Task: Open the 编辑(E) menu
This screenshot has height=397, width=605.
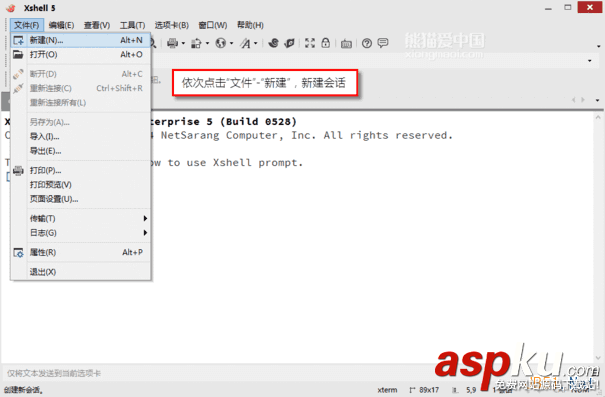Action: (61, 25)
